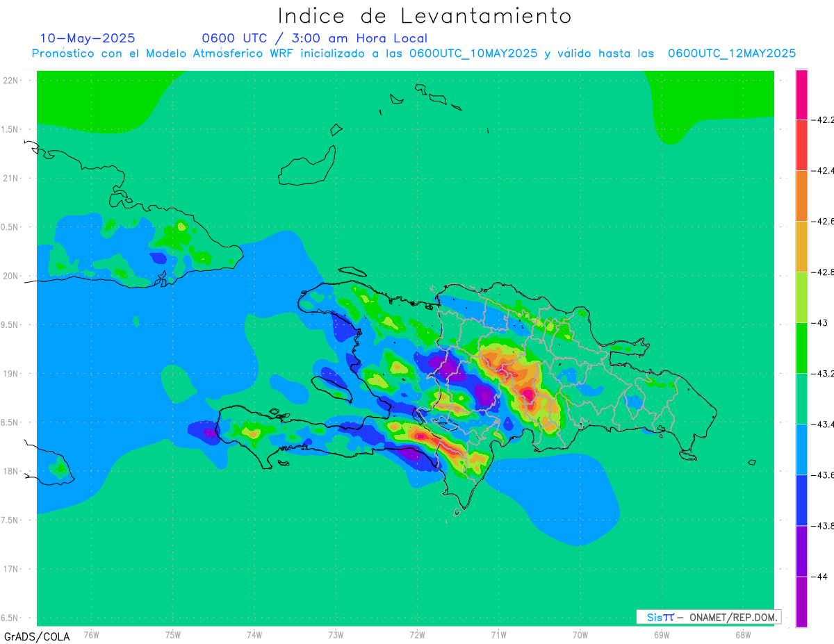Click the "-44" legend value
The height and width of the screenshot is (644, 834).
[819, 577]
